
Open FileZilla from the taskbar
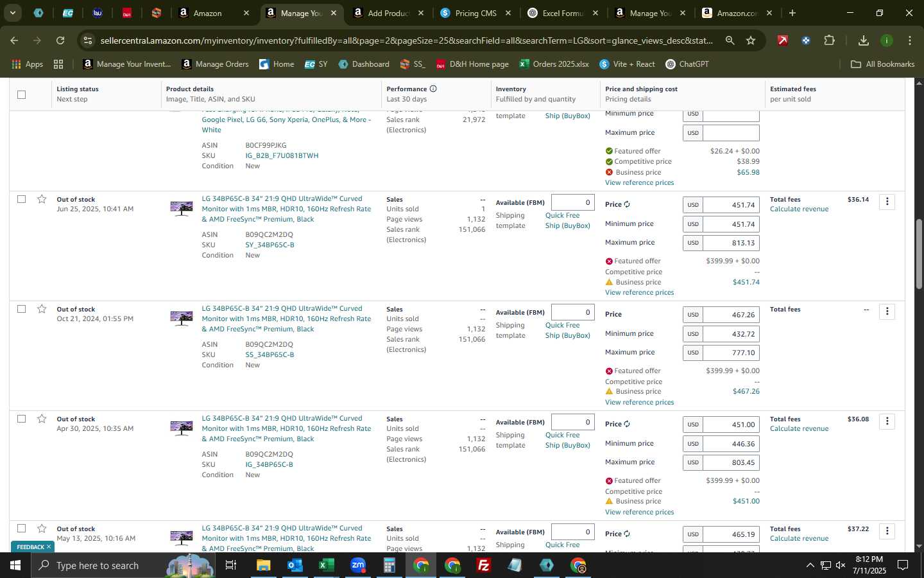[x=484, y=565]
